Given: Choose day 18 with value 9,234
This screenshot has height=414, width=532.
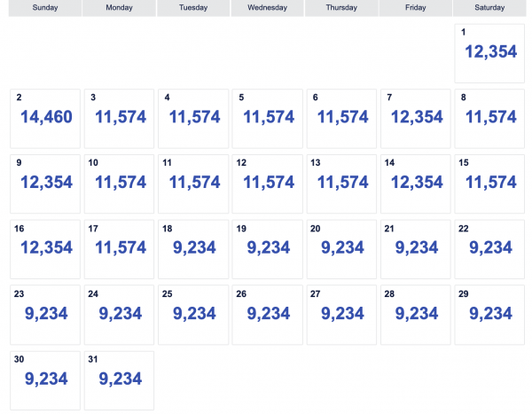Looking at the screenshot, I should pos(193,248).
